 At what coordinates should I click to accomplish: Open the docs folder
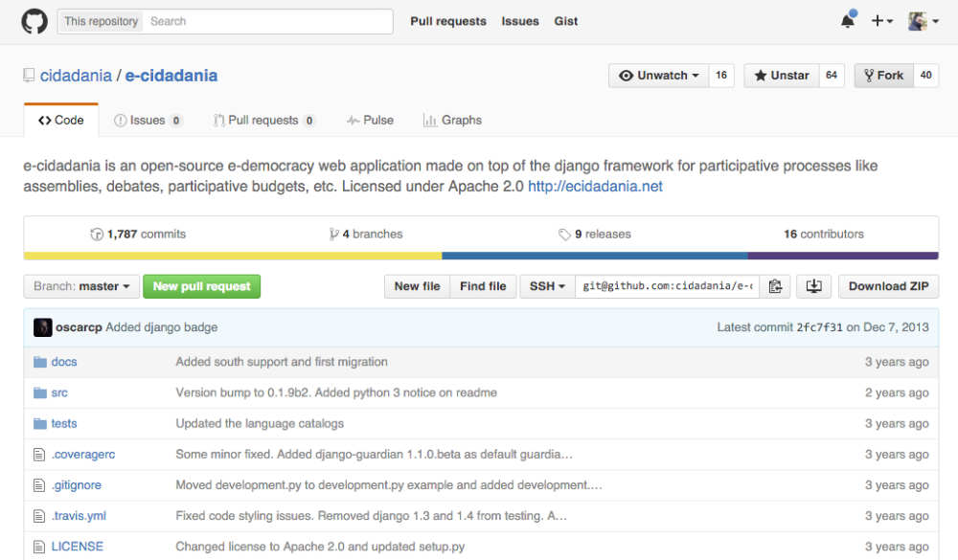64,362
